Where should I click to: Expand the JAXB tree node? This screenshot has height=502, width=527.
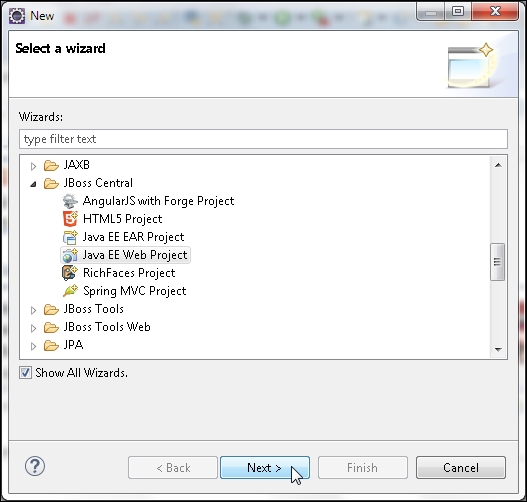[33, 166]
